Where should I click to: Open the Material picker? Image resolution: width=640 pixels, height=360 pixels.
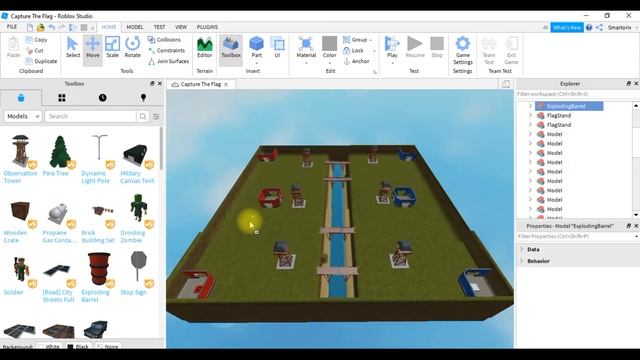(x=306, y=47)
